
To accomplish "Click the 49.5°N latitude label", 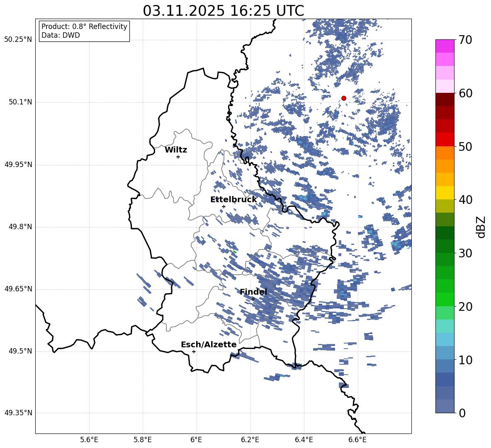I will [20, 351].
